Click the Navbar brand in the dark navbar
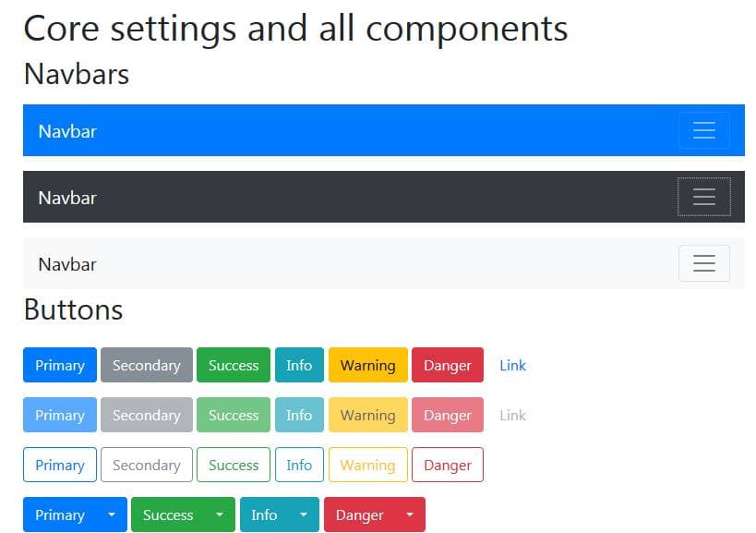The width and height of the screenshot is (756, 533). click(x=67, y=198)
